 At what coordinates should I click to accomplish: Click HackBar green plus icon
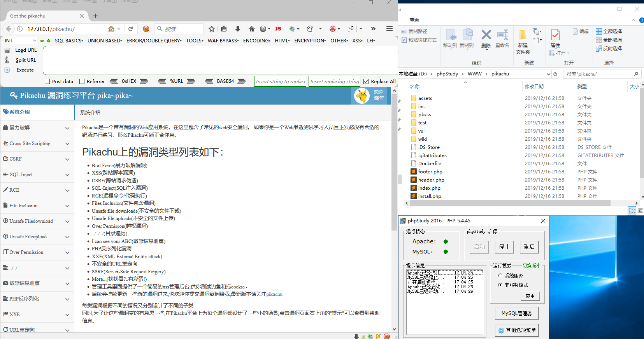pyautogui.click(x=49, y=40)
